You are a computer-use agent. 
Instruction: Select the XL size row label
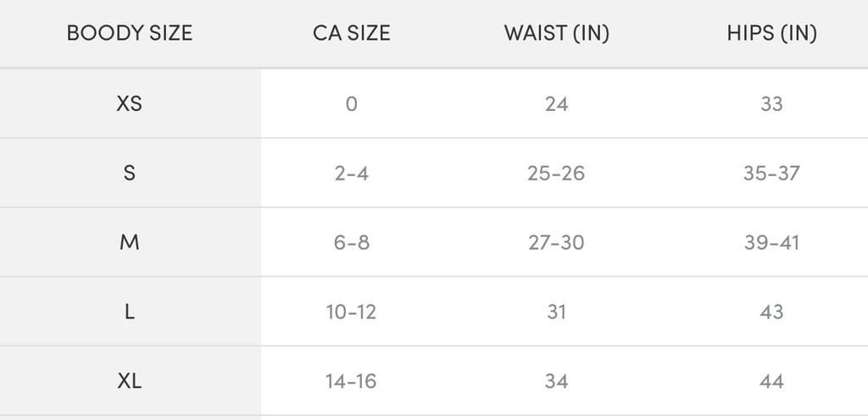tap(130, 381)
